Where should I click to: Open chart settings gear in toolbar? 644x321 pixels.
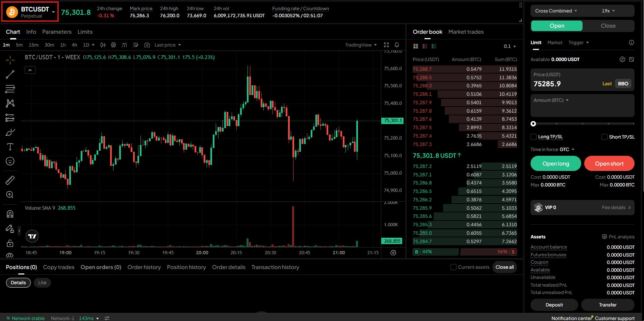tap(113, 45)
